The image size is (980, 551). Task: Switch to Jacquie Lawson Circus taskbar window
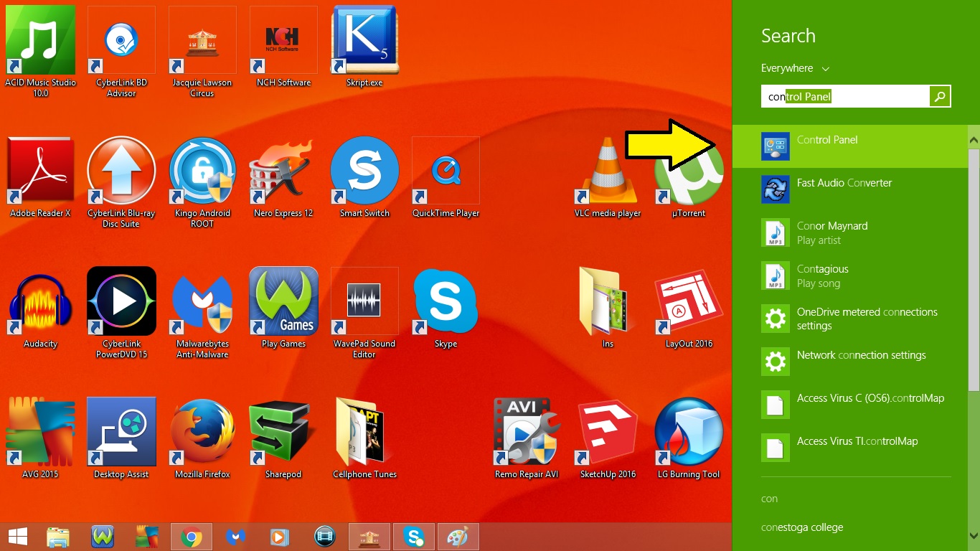[369, 537]
